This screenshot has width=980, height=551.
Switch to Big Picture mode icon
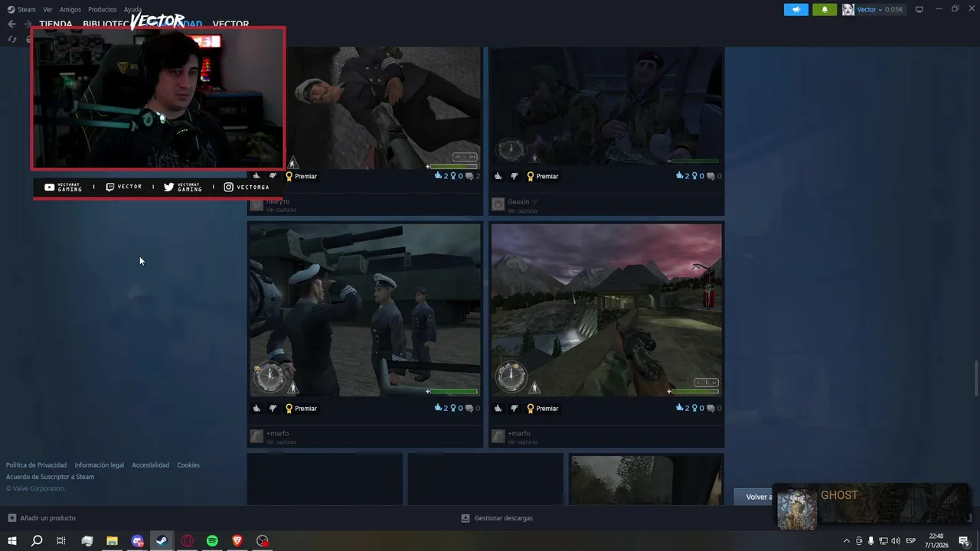(x=920, y=9)
